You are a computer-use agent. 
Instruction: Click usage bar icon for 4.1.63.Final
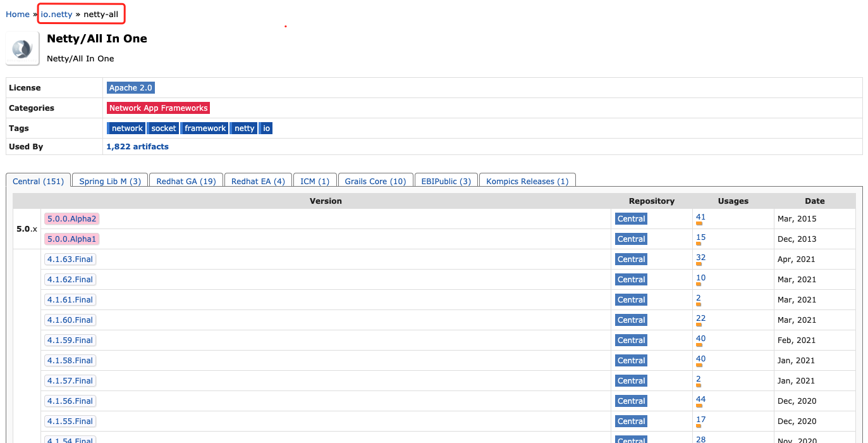[699, 264]
